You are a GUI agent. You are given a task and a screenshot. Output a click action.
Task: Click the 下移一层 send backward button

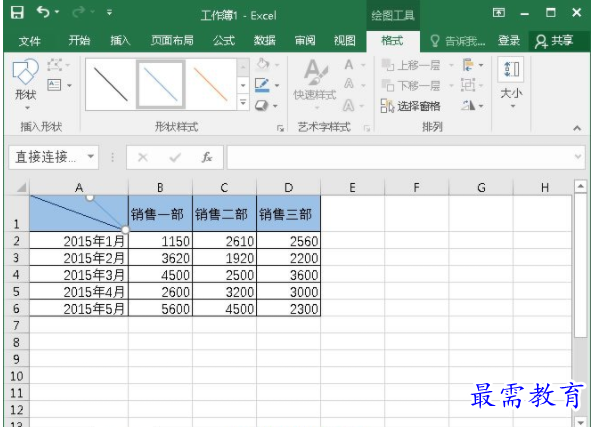[411, 86]
